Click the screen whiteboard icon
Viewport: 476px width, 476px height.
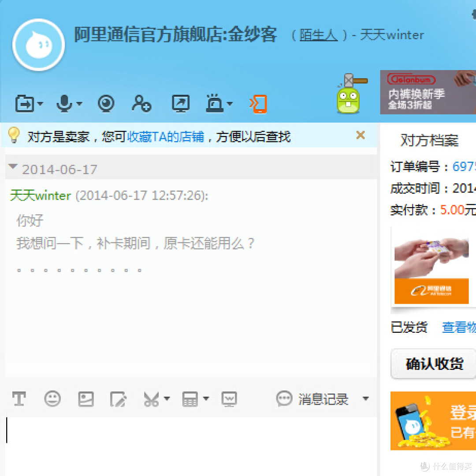click(229, 399)
